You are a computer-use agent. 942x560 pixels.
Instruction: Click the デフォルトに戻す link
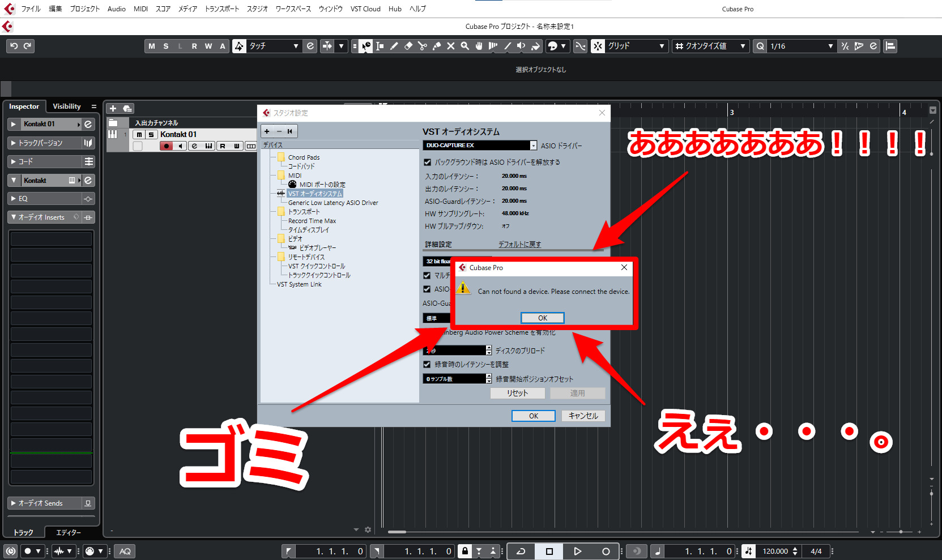(519, 244)
